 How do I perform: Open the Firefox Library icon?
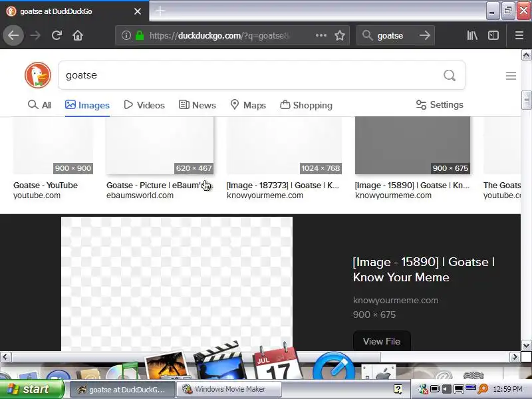pyautogui.click(x=472, y=35)
